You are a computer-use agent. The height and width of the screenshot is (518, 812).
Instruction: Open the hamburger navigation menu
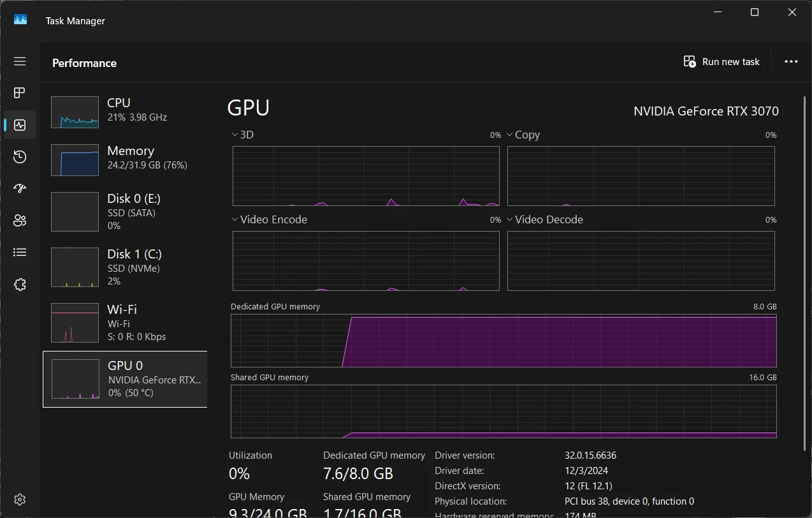[20, 61]
